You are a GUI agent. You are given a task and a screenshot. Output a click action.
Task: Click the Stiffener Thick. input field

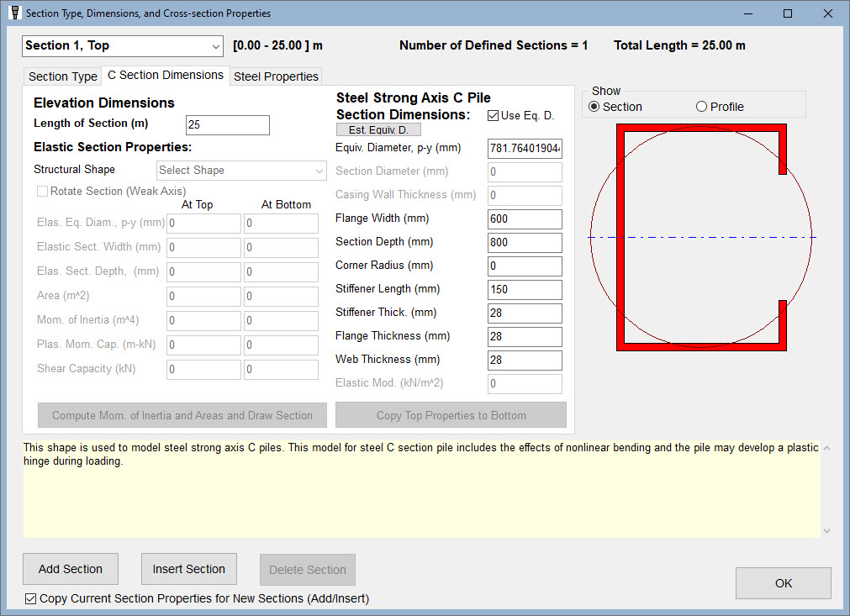coord(525,313)
